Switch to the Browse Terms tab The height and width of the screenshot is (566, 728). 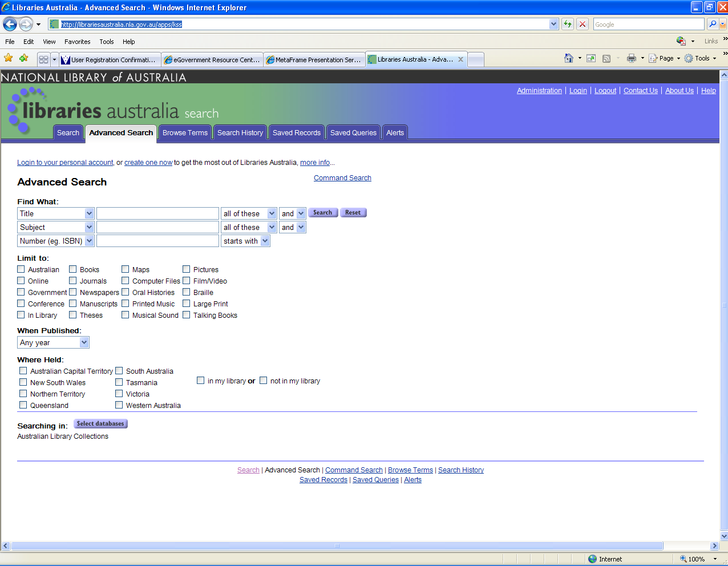[185, 132]
